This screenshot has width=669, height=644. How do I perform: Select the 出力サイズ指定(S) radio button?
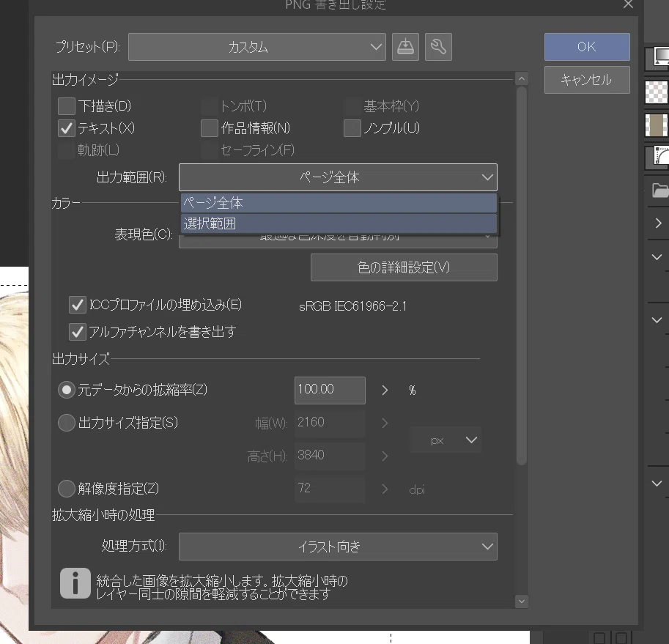pyautogui.click(x=67, y=423)
